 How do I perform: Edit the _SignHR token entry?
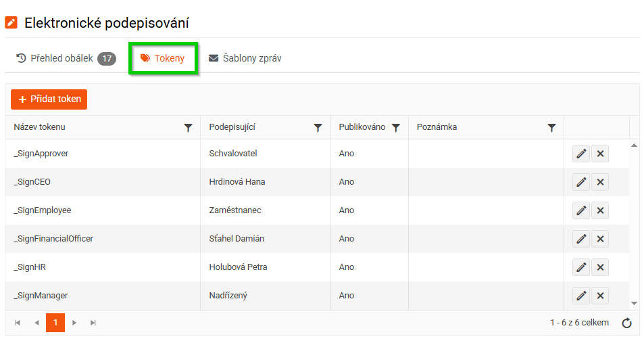(581, 267)
